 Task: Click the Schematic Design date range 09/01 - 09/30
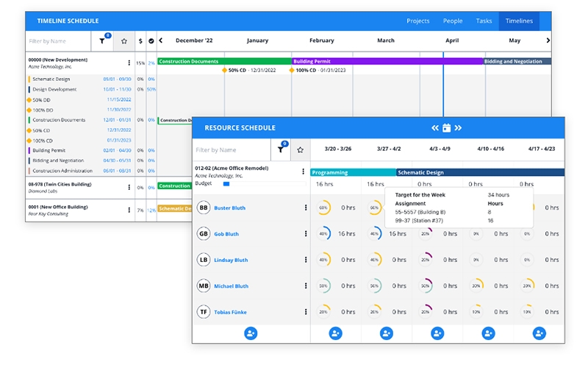[117, 79]
